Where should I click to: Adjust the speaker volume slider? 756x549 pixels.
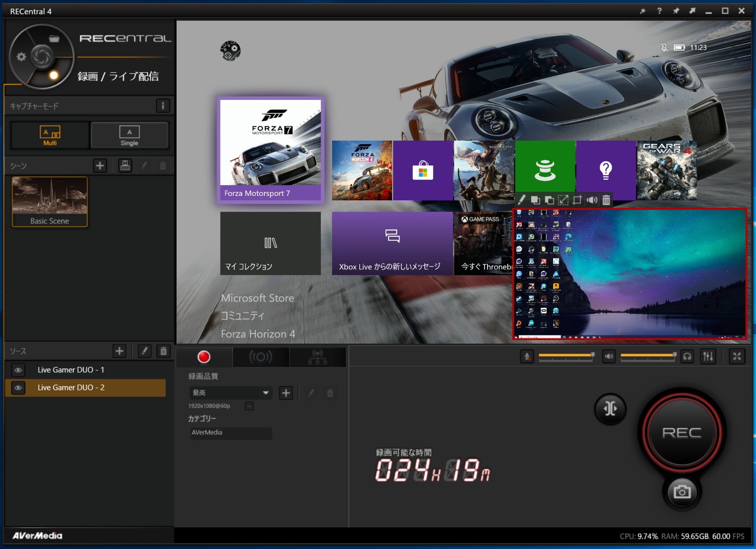pyautogui.click(x=649, y=356)
